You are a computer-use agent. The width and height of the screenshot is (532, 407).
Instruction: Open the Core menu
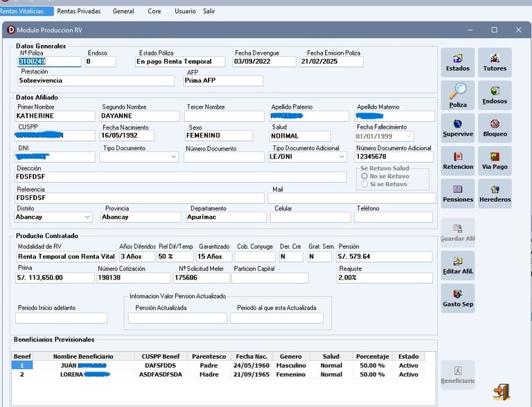point(154,11)
